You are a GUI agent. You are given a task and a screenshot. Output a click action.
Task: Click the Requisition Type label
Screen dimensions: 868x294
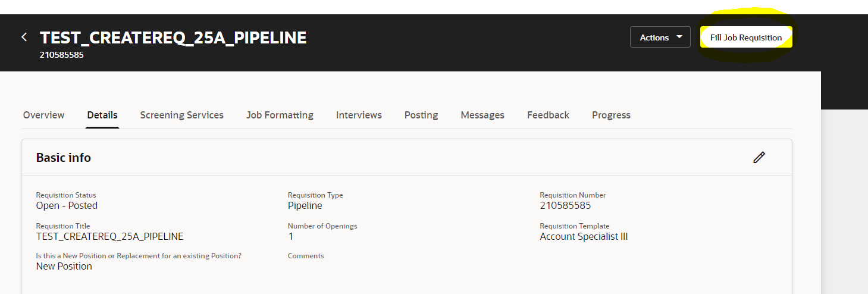click(x=315, y=195)
